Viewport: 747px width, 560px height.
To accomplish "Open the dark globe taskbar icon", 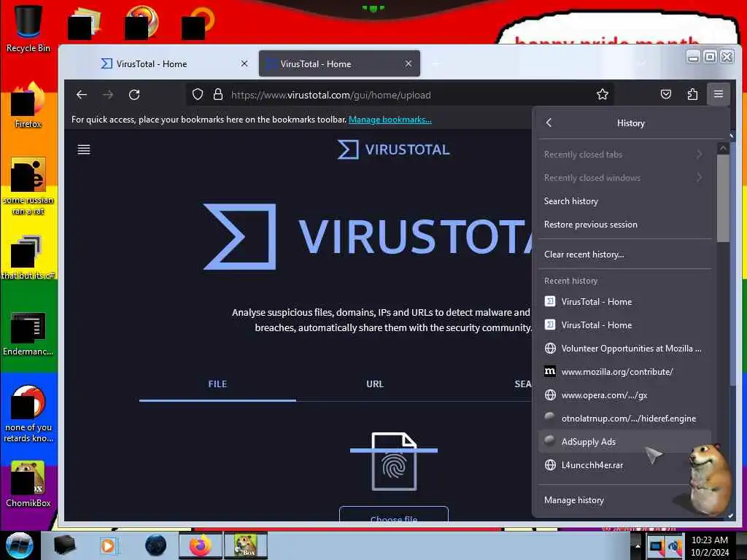I will 155,545.
